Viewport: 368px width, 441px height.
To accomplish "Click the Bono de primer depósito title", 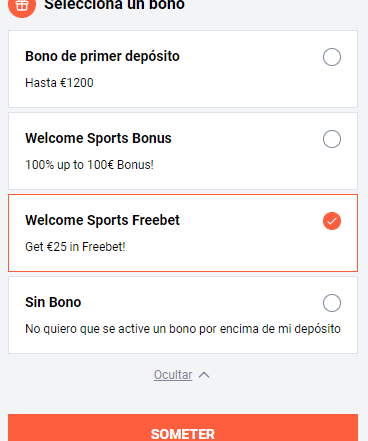I will pos(102,56).
